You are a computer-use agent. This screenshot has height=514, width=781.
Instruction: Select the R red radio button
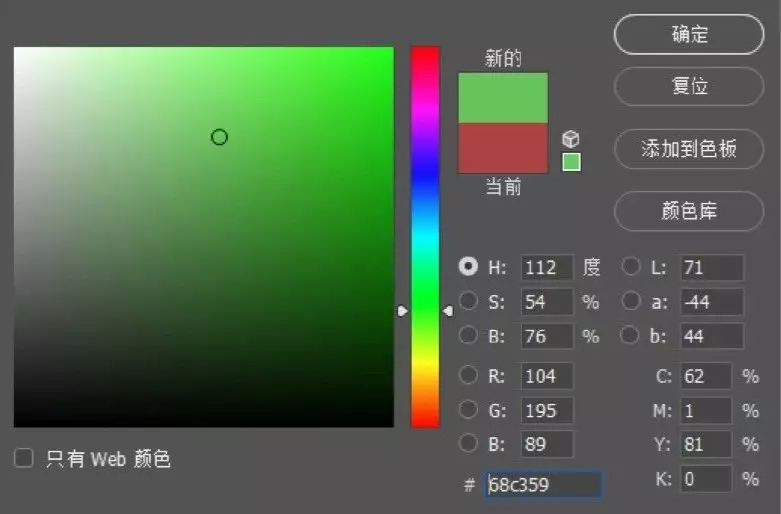[468, 376]
